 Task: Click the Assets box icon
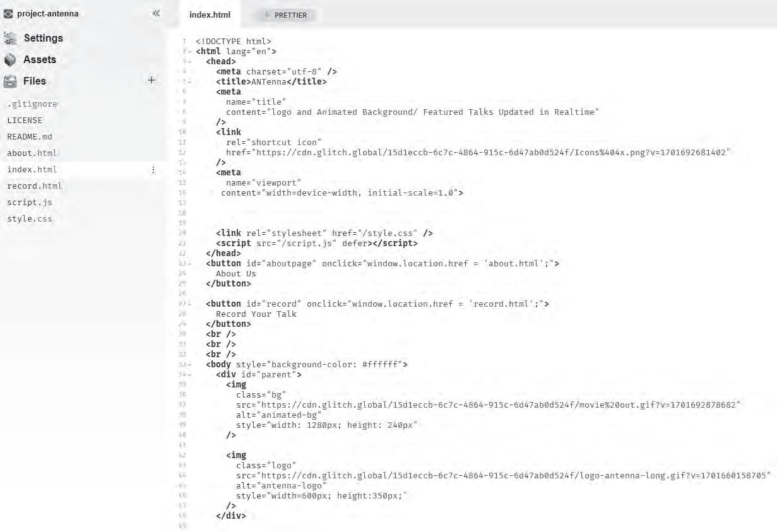9,59
